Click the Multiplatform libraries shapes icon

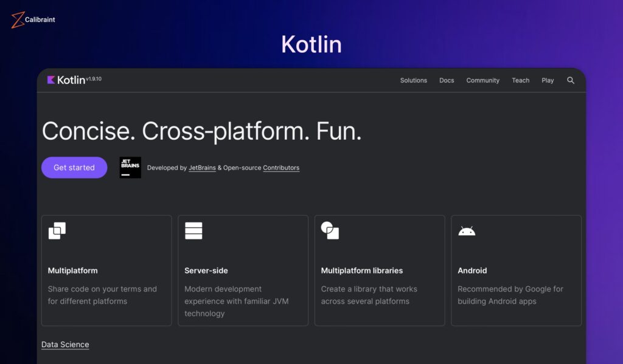click(x=330, y=230)
